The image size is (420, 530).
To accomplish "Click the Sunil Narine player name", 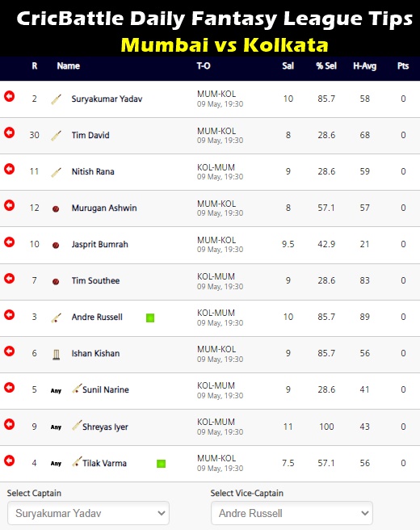I will (x=106, y=389).
